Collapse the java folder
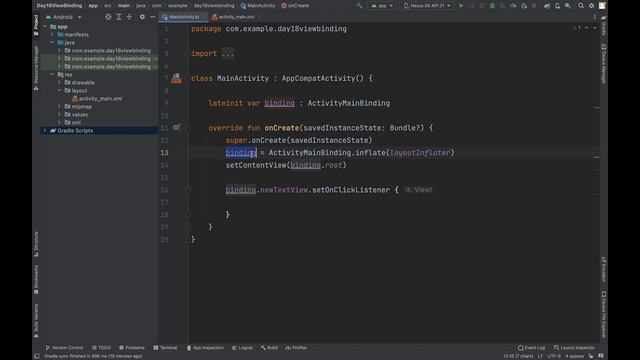This screenshot has width=640, height=360. (x=52, y=42)
